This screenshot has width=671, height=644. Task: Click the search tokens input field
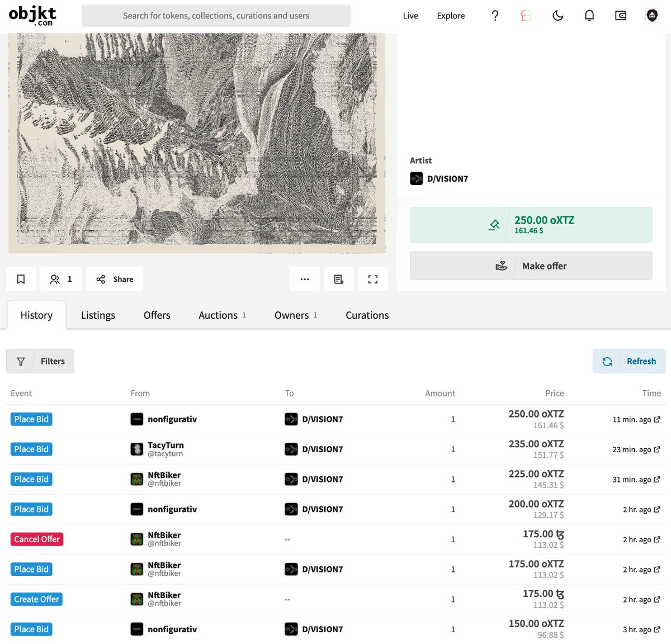pyautogui.click(x=216, y=16)
